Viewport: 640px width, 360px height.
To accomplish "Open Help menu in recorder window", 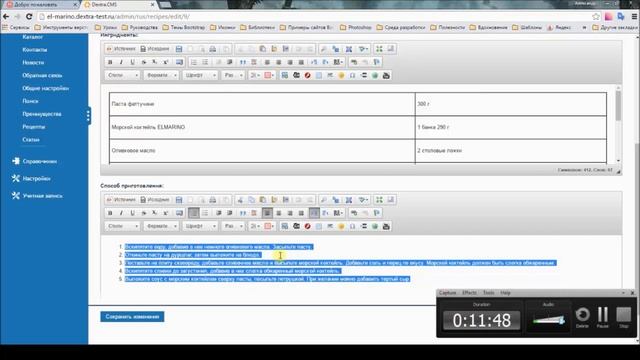I will [x=505, y=293].
